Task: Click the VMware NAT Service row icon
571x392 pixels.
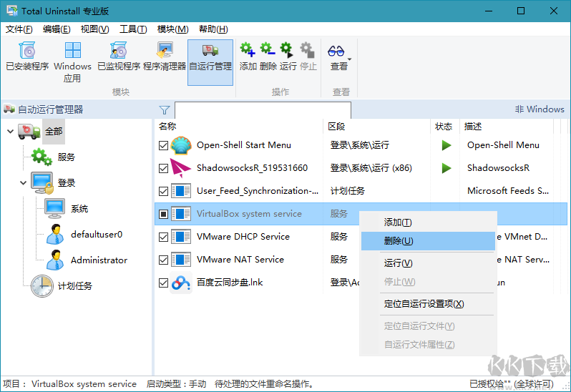Action: pos(181,260)
